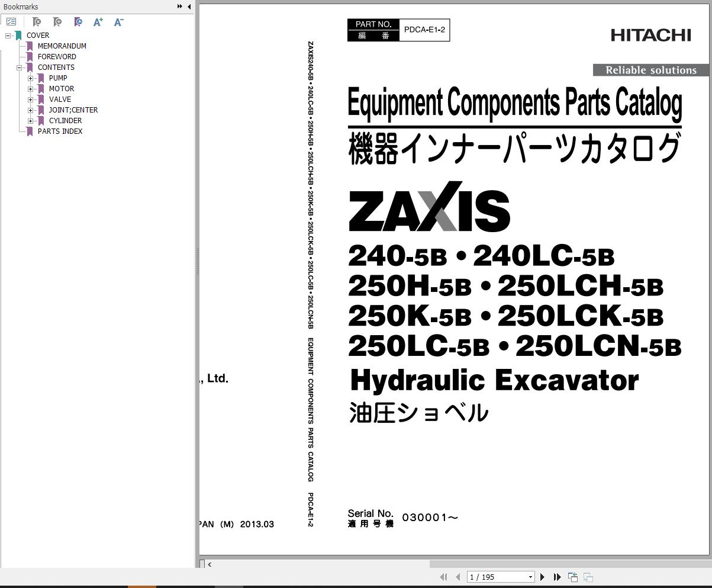
Task: Expand the JOINT;CENTER bookmark branch
Action: pos(31,110)
